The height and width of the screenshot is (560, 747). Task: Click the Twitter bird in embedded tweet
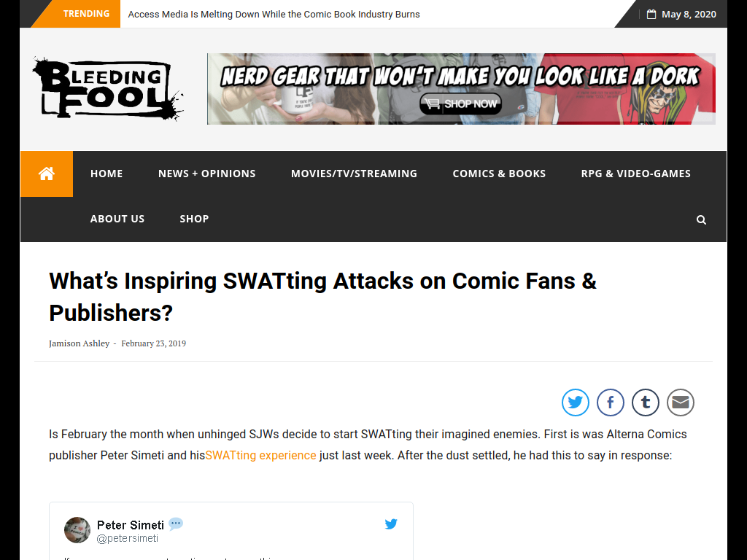point(391,524)
